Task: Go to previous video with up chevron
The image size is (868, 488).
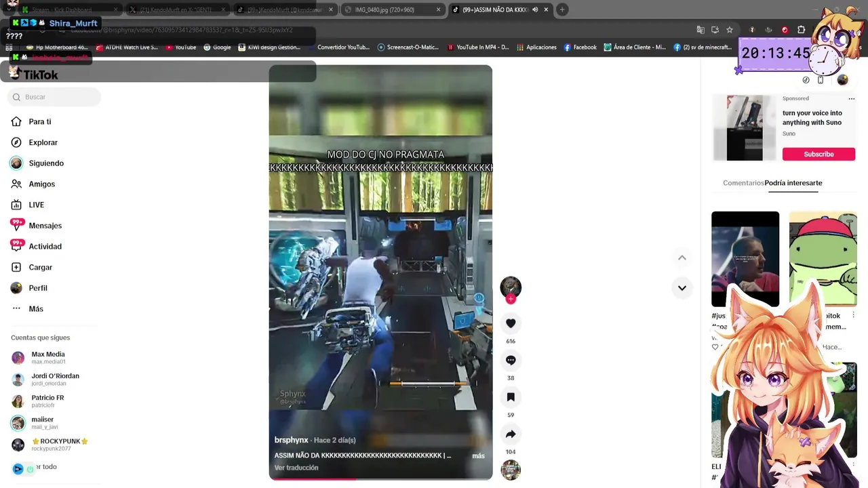Action: click(682, 258)
